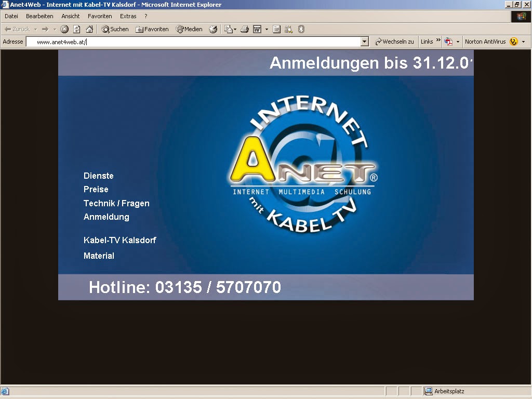Open the Extras menu
This screenshot has width=532, height=399.
coord(128,16)
